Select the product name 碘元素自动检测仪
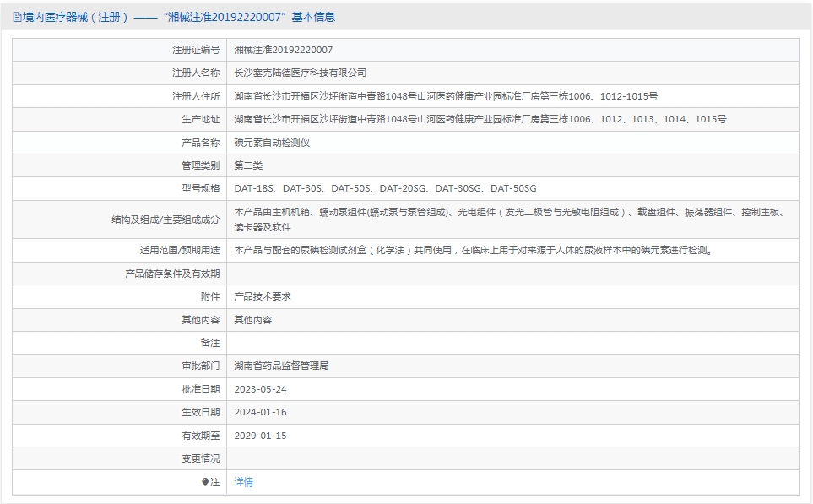The image size is (813, 504). point(276,142)
